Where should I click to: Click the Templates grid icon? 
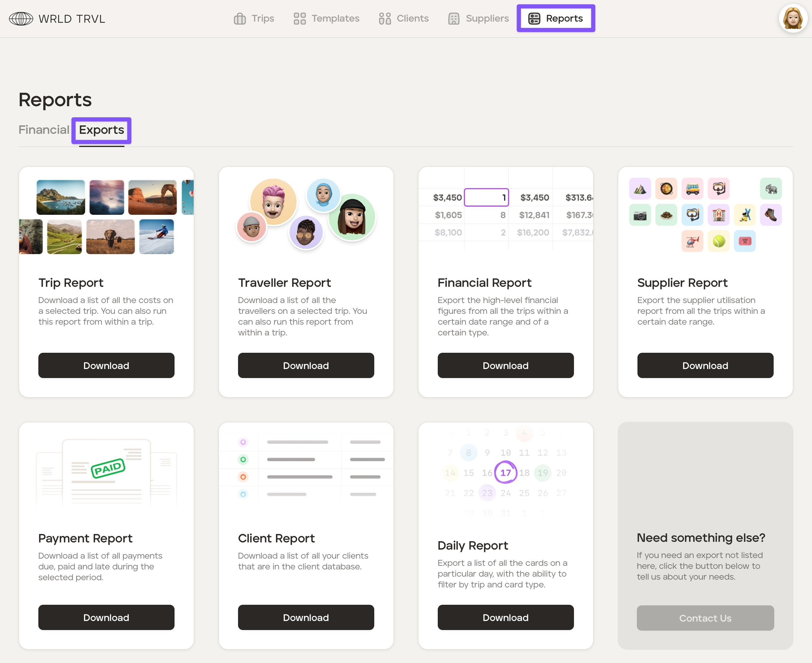point(299,18)
